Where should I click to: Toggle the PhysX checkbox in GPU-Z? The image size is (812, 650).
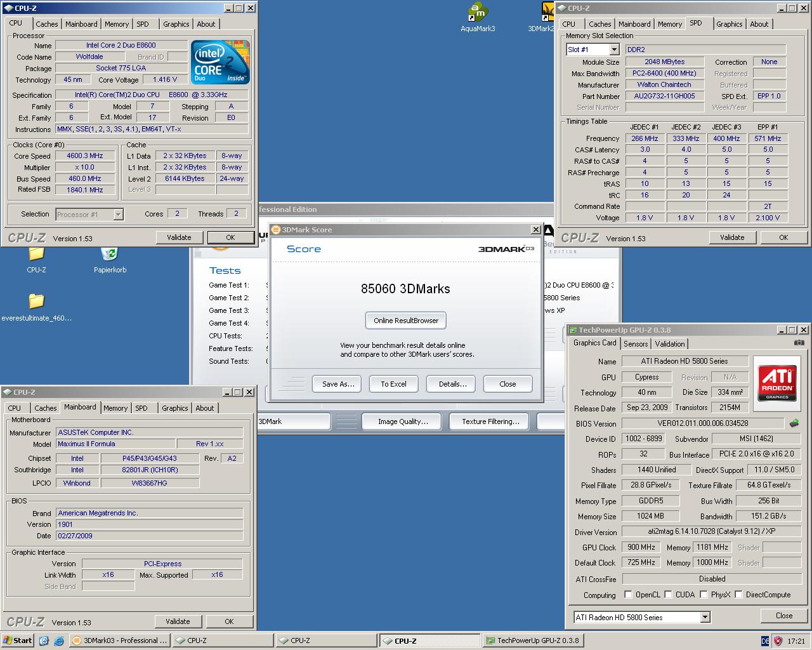704,595
